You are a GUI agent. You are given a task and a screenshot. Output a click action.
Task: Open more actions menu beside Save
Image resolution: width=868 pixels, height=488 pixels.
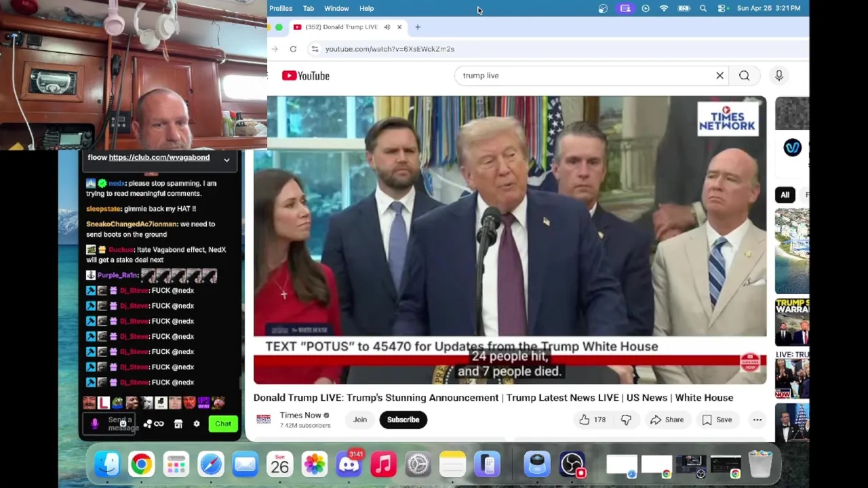[x=757, y=420]
